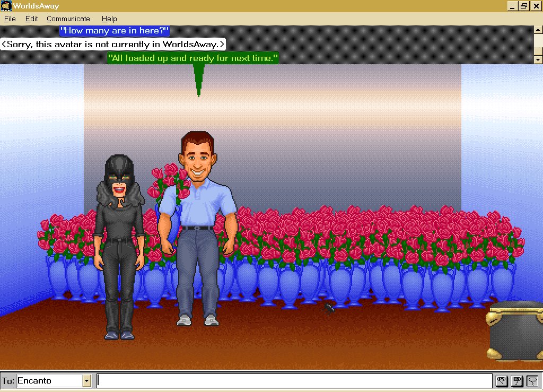Select the speak balloon button
The height and width of the screenshot is (392, 543).
pyautogui.click(x=501, y=381)
